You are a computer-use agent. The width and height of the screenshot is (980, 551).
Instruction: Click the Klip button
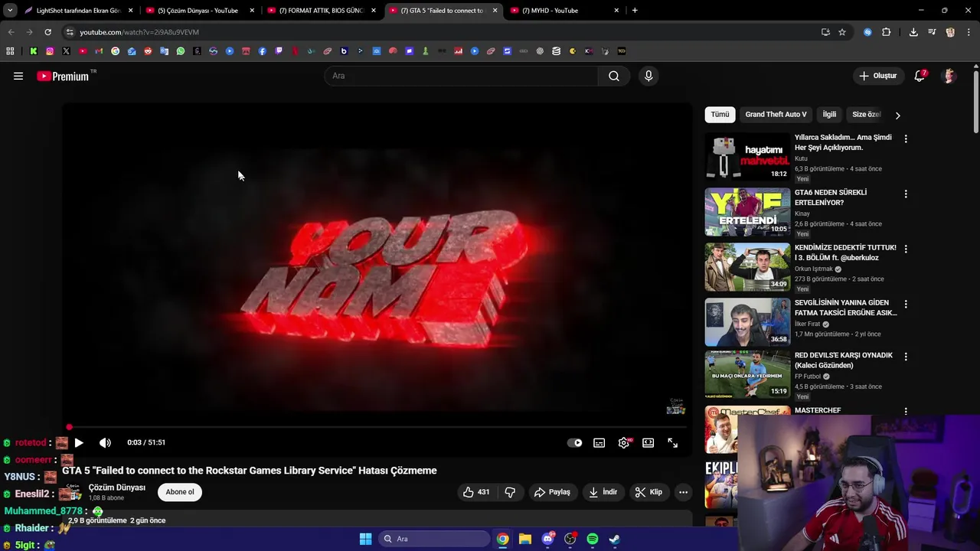[648, 492]
